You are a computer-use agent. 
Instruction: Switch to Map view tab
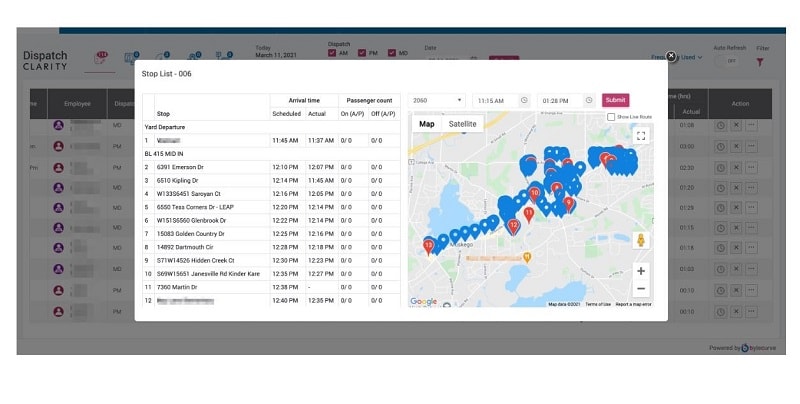coord(427,124)
